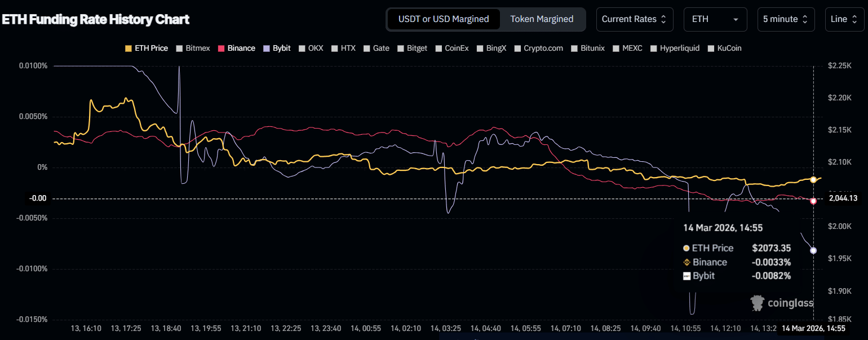
Task: Select the USDT or USD Margined tab
Action: [443, 19]
